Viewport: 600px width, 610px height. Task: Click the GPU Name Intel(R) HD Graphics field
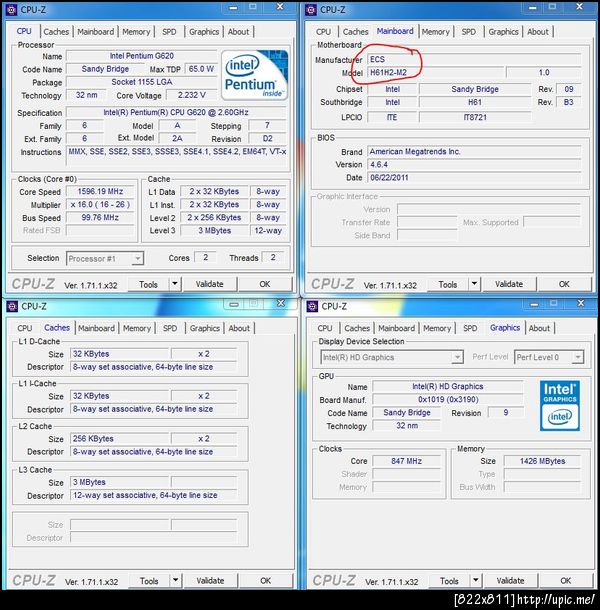(447, 386)
